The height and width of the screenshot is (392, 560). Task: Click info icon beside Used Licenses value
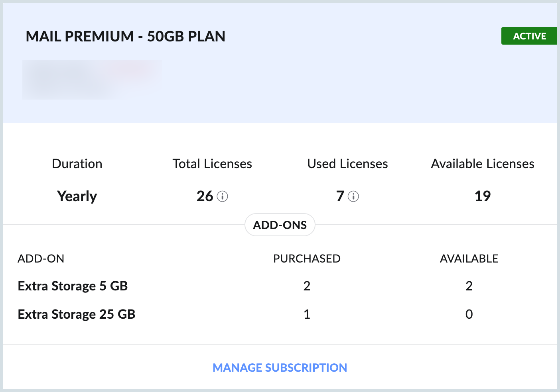tap(353, 196)
